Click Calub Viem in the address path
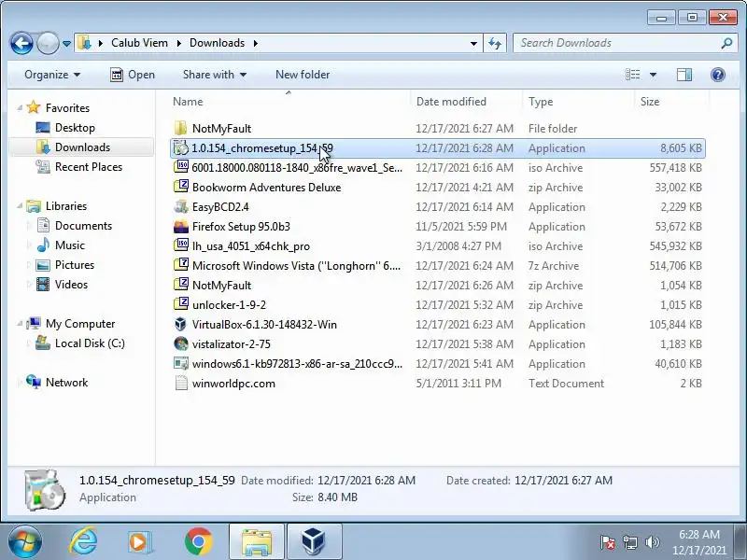Screen dimensions: 747x560 point(139,43)
